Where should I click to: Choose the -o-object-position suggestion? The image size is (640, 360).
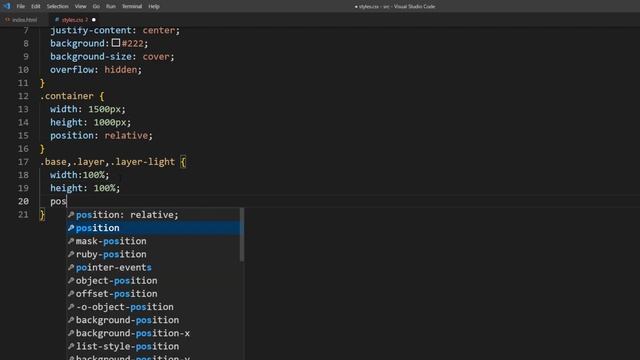[154, 307]
